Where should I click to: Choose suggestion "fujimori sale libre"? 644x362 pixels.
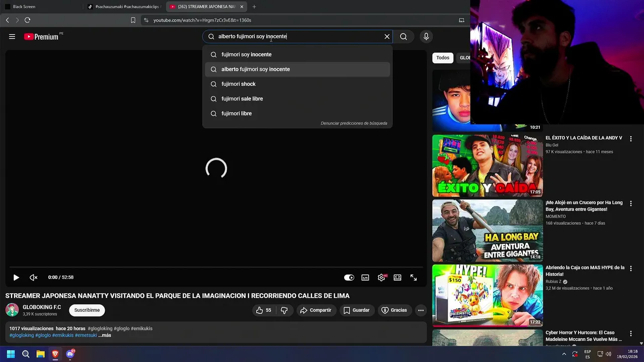[x=297, y=99]
